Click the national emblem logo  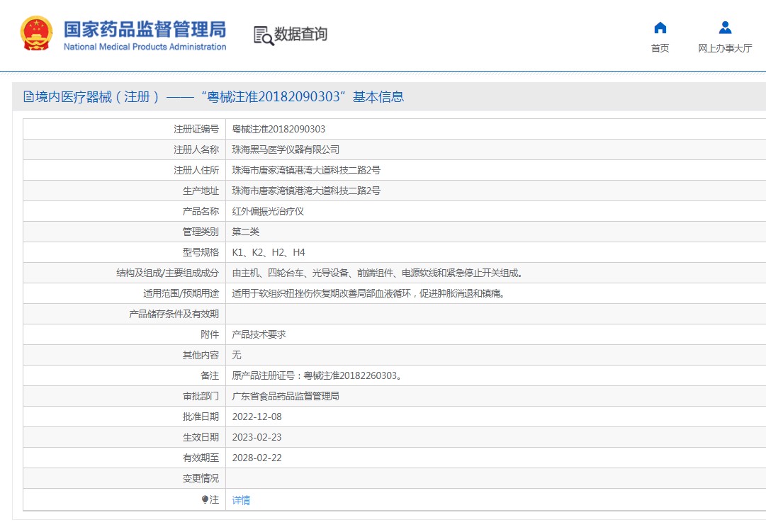coord(35,33)
